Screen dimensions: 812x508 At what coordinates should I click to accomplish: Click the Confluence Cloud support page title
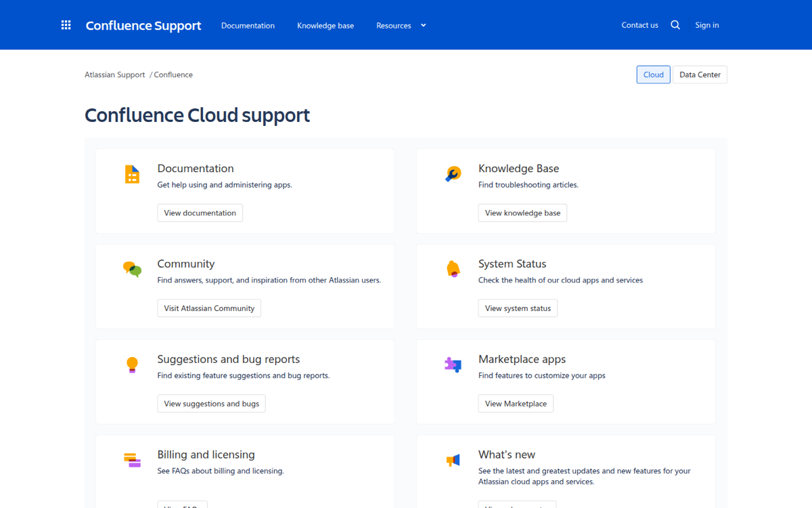pos(197,115)
